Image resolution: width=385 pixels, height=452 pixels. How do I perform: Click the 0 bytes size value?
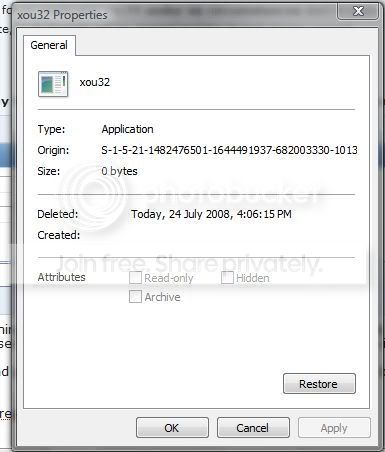tap(119, 171)
